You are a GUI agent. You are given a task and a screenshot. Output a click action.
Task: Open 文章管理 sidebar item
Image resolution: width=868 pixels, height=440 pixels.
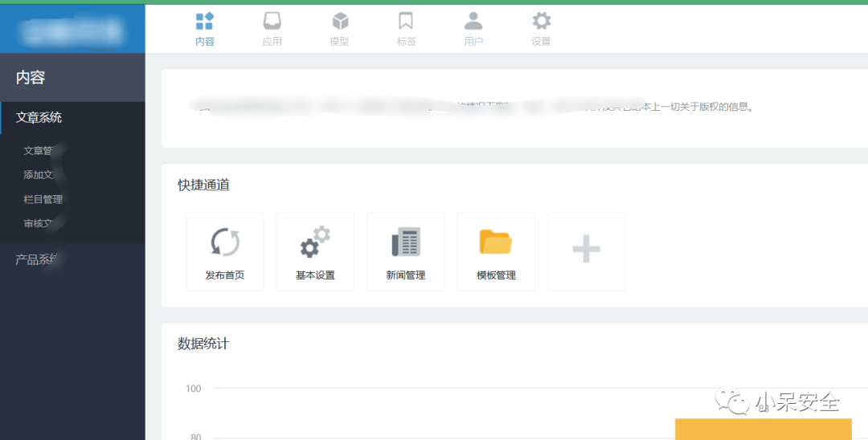(43, 150)
